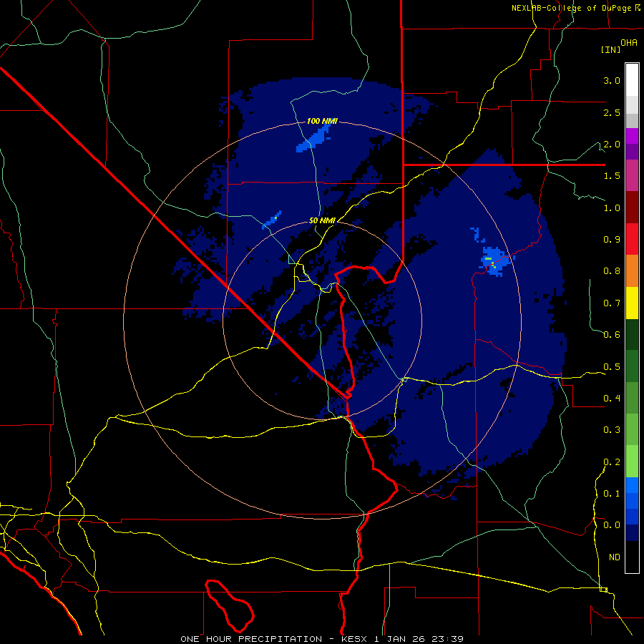Pick the black ND legend swatch
This screenshot has width=644, height=644.
point(632,557)
